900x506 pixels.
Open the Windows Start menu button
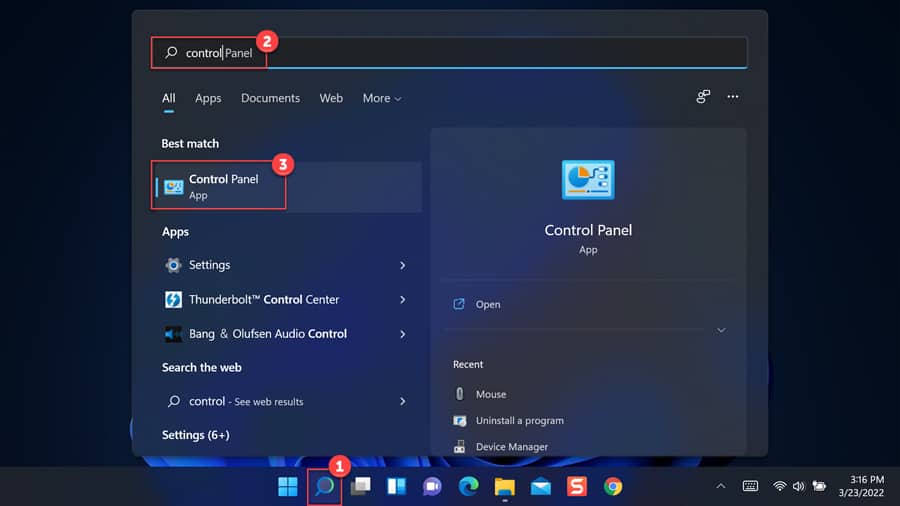coord(288,486)
